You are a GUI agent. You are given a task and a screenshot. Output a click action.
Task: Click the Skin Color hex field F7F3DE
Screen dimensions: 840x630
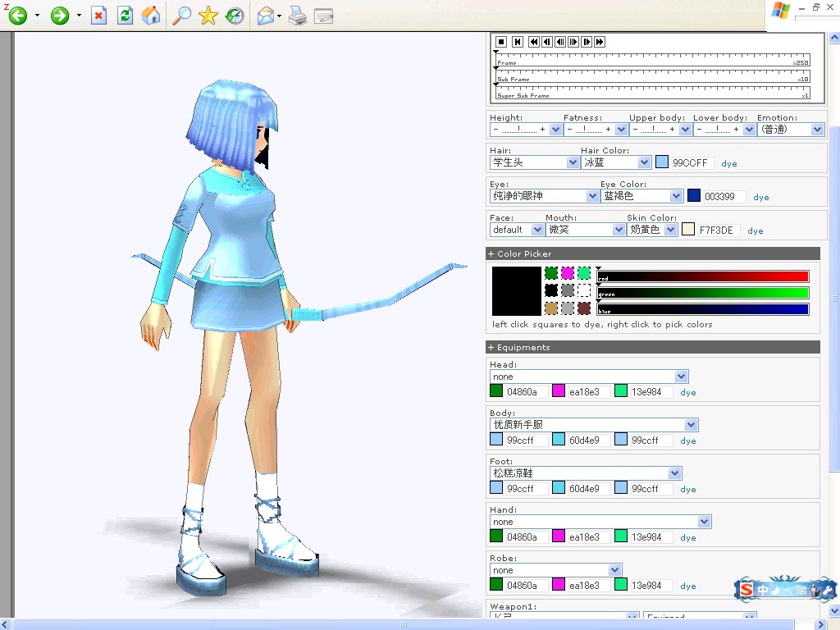718,231
